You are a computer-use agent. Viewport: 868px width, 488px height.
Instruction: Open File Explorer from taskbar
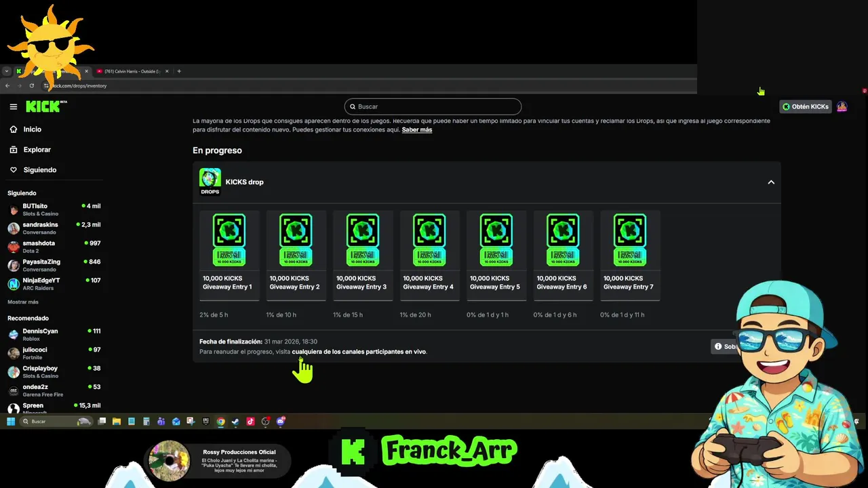[117, 422]
